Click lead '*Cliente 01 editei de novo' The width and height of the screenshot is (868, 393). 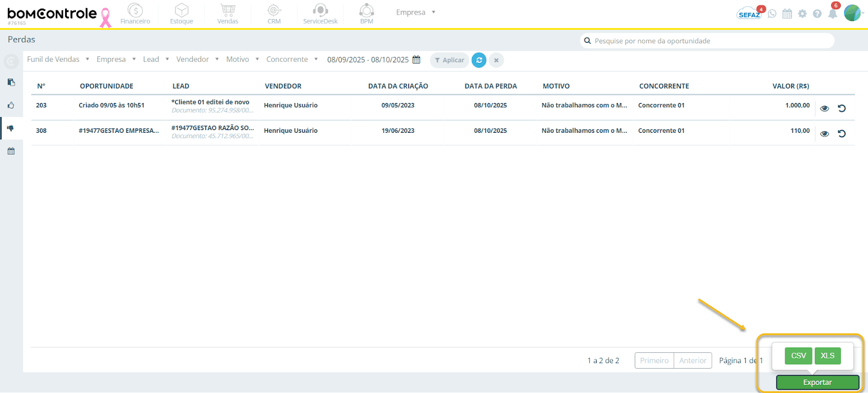(x=210, y=102)
